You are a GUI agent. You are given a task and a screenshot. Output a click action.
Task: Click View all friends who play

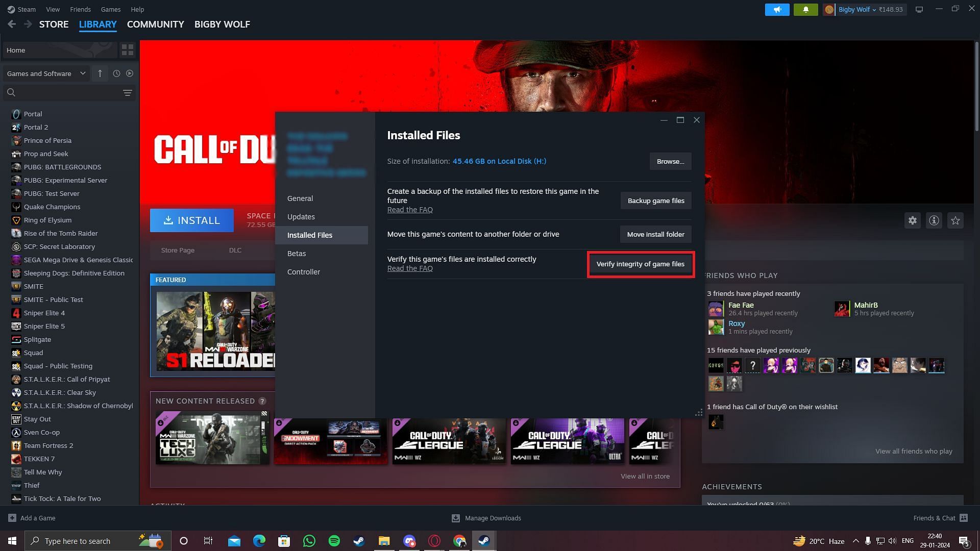click(914, 451)
